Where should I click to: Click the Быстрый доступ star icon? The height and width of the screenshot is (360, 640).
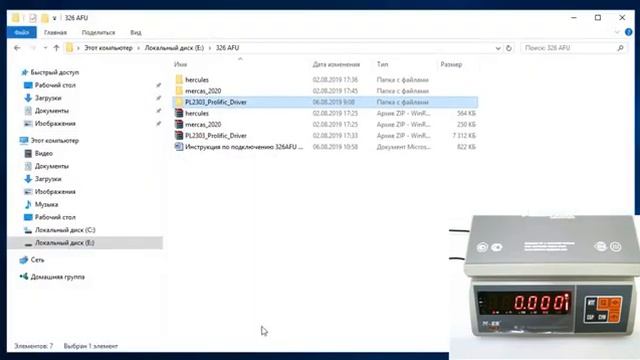pos(24,72)
